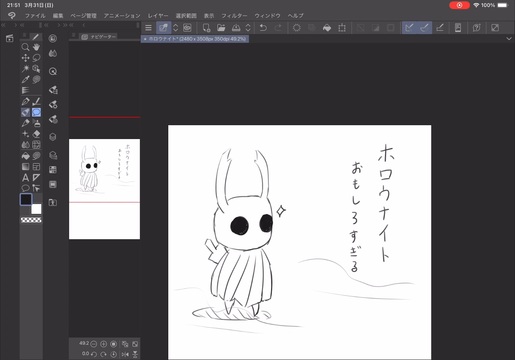Click the Fill bucket command icon
This screenshot has width=515, height=360.
point(327,28)
